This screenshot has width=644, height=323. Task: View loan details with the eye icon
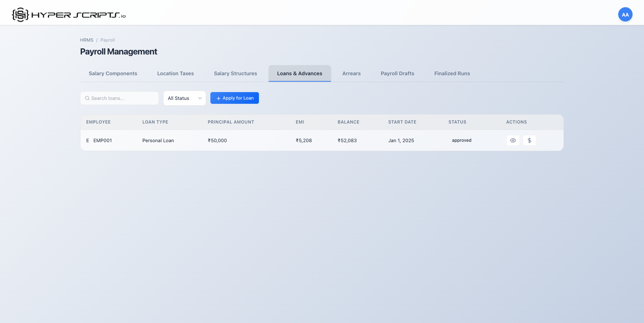click(x=513, y=141)
